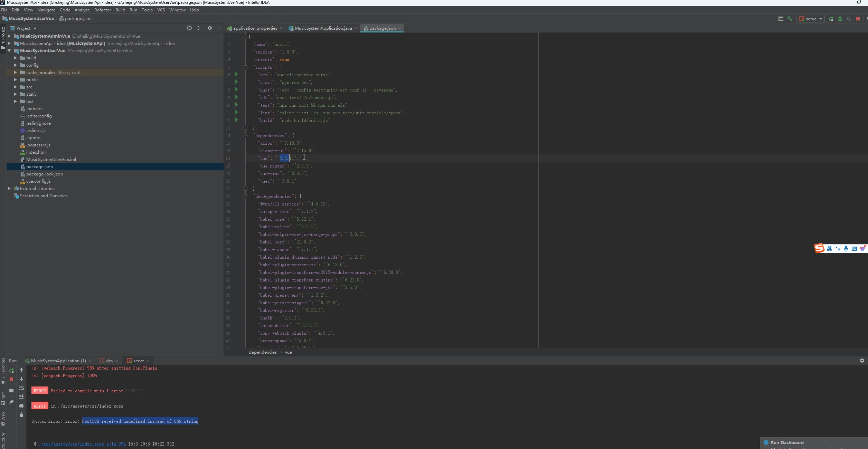Click the Build Project hammer icon

790,19
